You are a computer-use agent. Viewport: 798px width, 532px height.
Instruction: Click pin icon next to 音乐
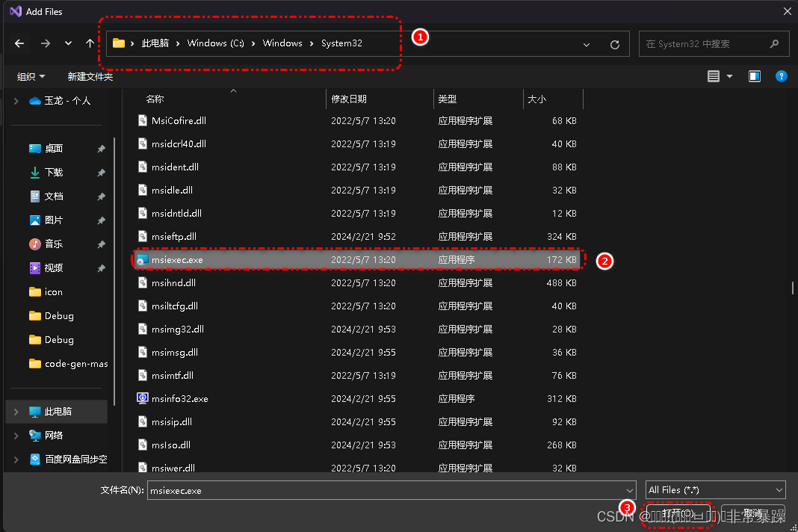[x=102, y=244]
